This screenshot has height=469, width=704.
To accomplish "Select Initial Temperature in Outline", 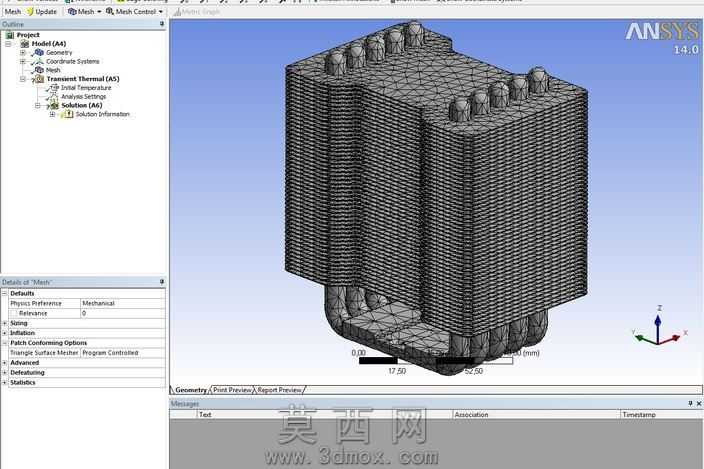I will point(86,88).
